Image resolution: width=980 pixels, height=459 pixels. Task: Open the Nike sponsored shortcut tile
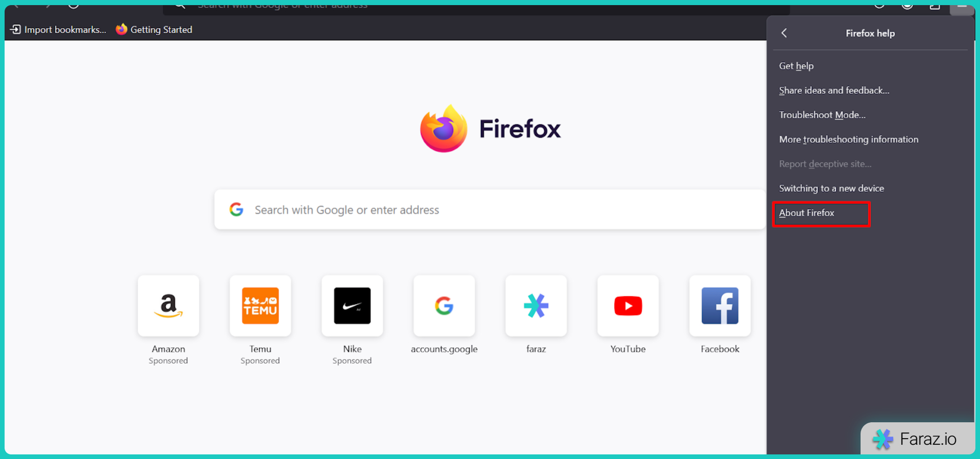352,305
